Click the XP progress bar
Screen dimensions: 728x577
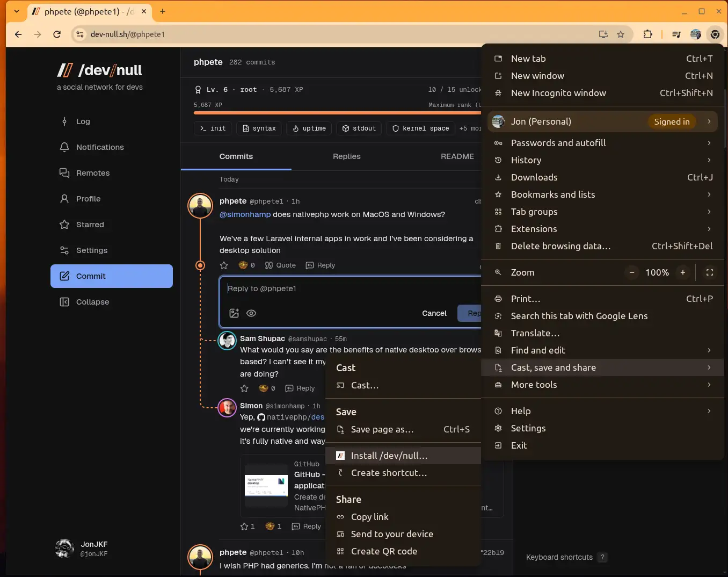(x=337, y=113)
